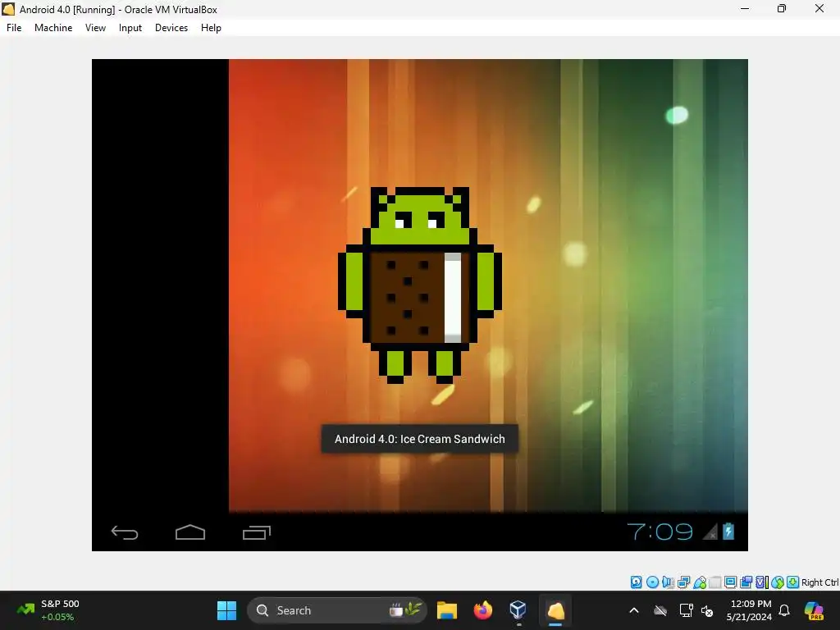Tap the Android recent apps button
840x630 pixels.
(257, 532)
